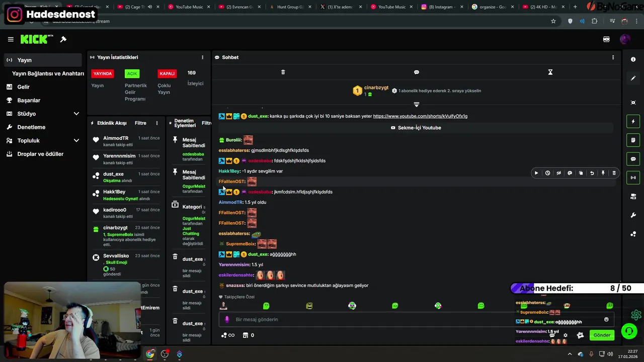Viewport: 644px width, 362px height.
Task: Open the Etkinlik Akışı three-dot menu
Action: click(157, 123)
